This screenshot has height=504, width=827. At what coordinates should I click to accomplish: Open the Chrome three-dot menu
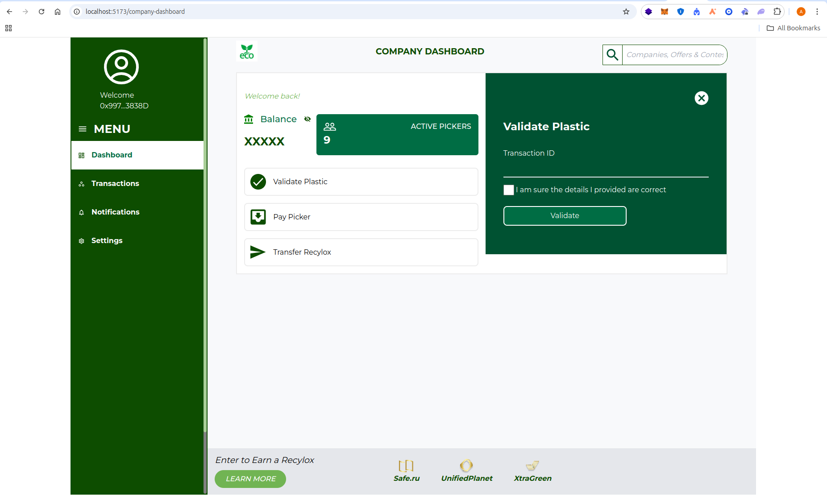coord(817,12)
